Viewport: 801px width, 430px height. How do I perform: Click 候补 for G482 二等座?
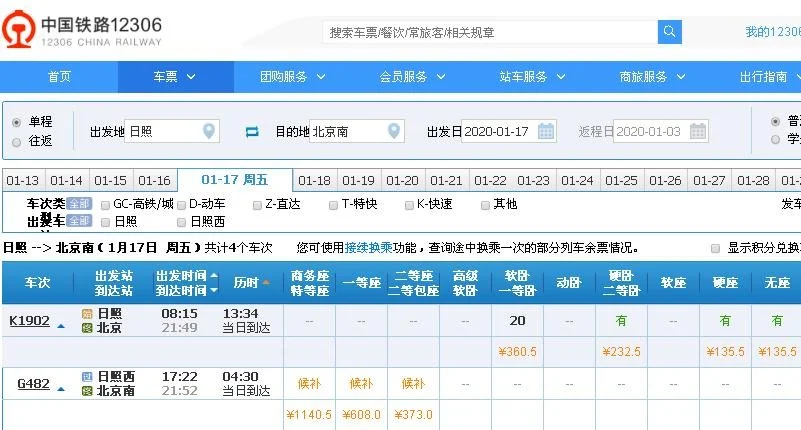tap(413, 384)
